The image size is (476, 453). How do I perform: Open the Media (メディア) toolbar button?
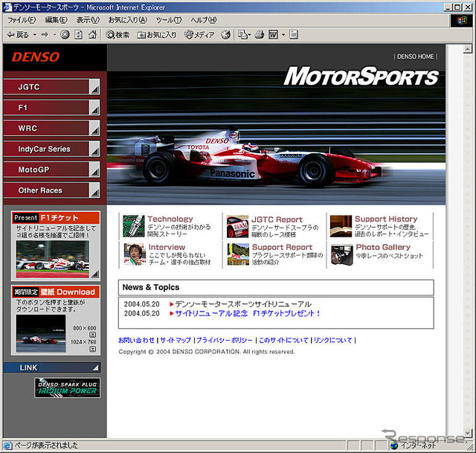(199, 35)
